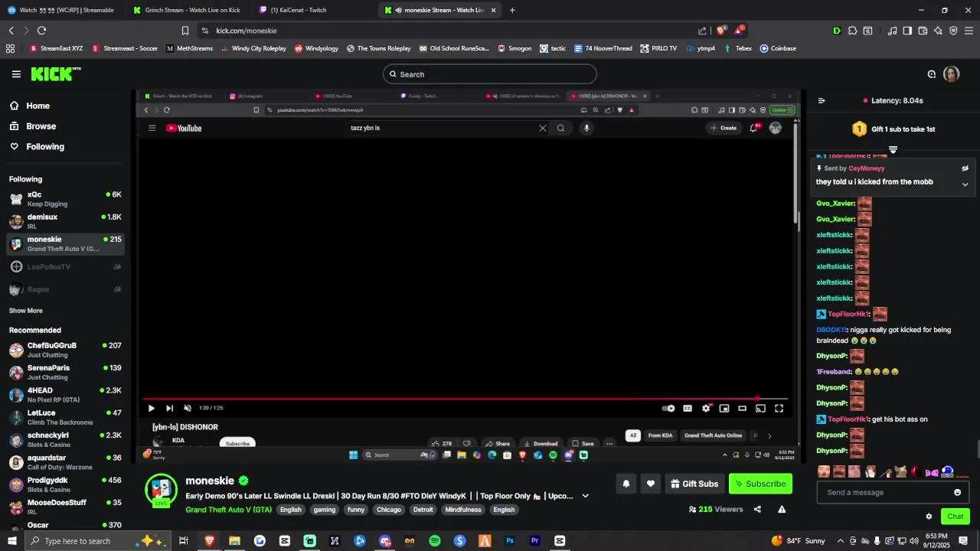Toggle YouTube autoplay switch

click(x=668, y=409)
